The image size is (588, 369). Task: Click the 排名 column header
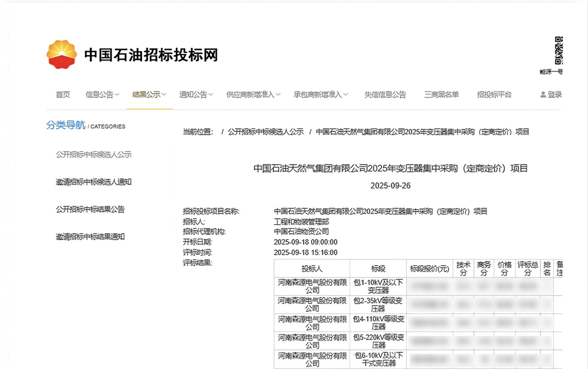(x=547, y=269)
